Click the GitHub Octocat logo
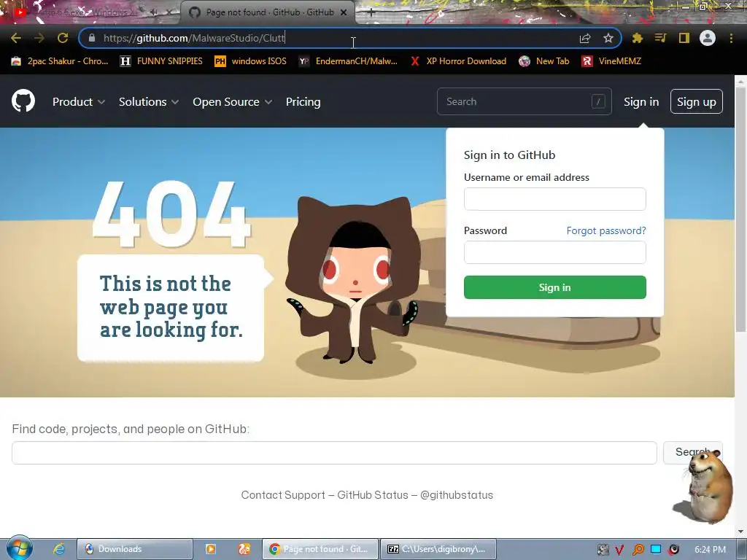Screen dimensions: 747x560 (23, 101)
